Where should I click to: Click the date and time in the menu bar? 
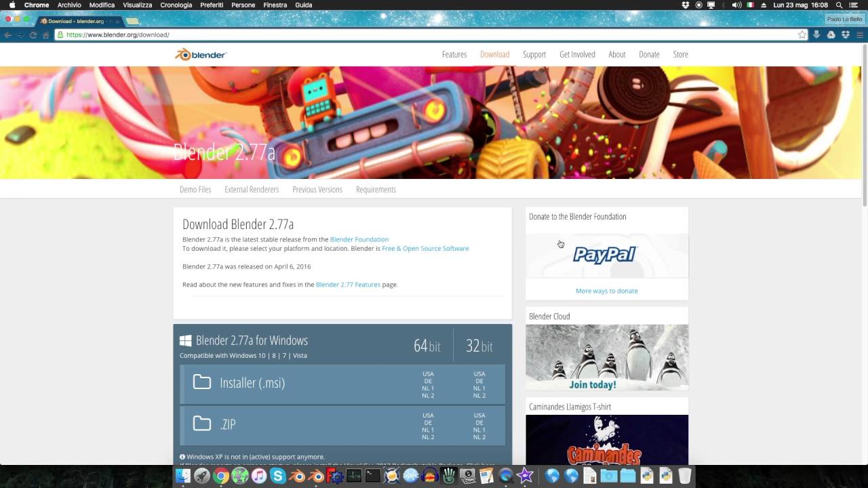[800, 5]
